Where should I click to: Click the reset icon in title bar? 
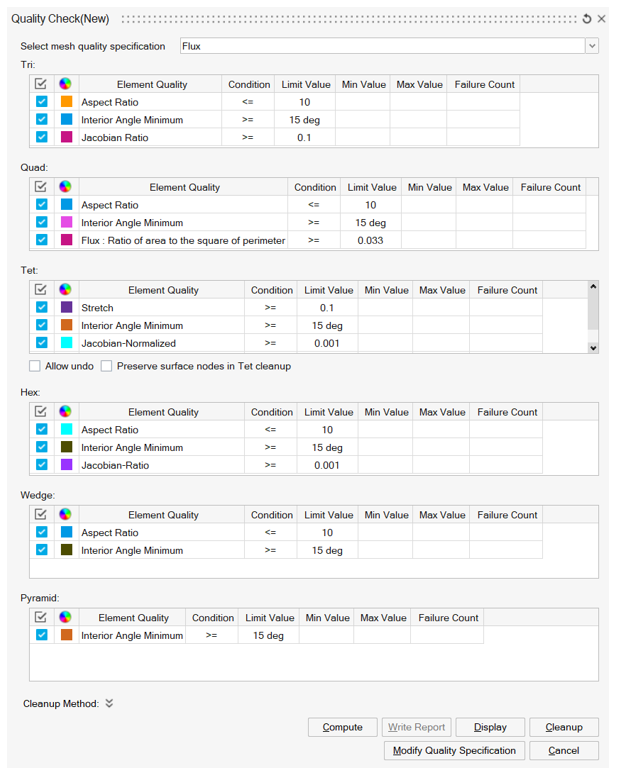coord(587,19)
